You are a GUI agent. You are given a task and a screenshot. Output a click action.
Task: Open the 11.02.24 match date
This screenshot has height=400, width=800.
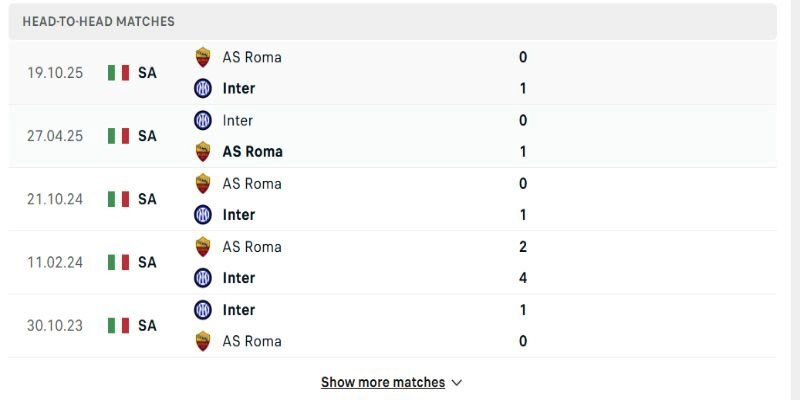coord(53,262)
